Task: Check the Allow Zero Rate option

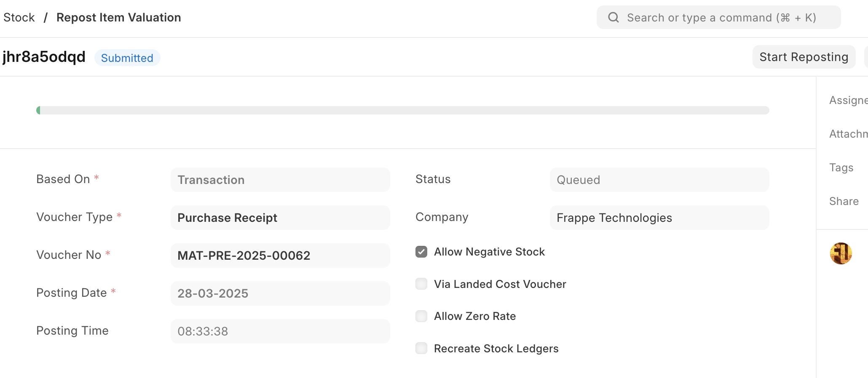Action: click(x=421, y=316)
